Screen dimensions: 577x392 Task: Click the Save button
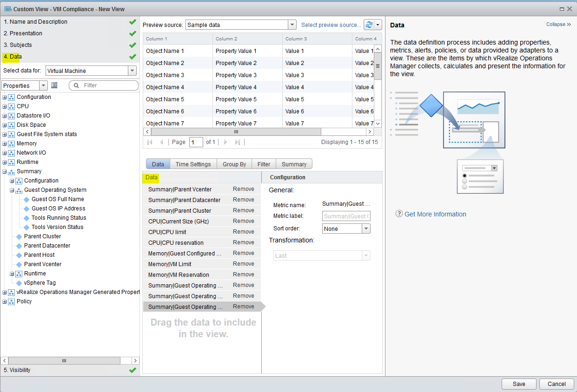[x=519, y=384]
